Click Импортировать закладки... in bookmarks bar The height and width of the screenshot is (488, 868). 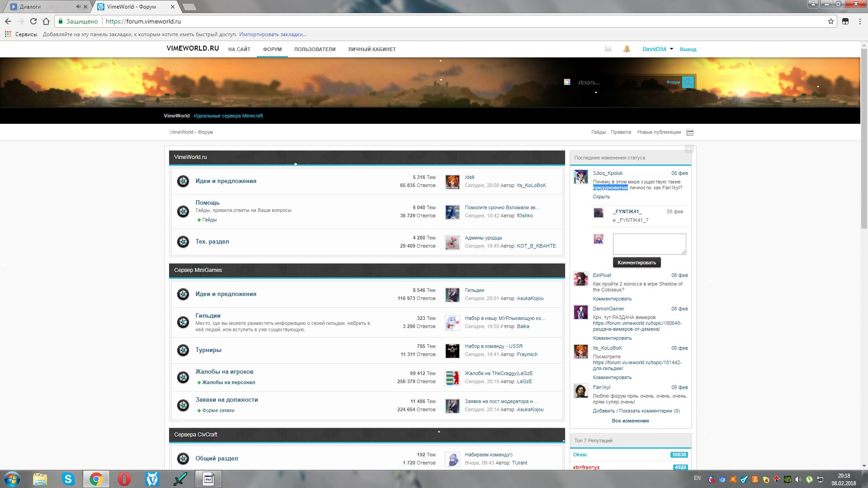click(273, 34)
